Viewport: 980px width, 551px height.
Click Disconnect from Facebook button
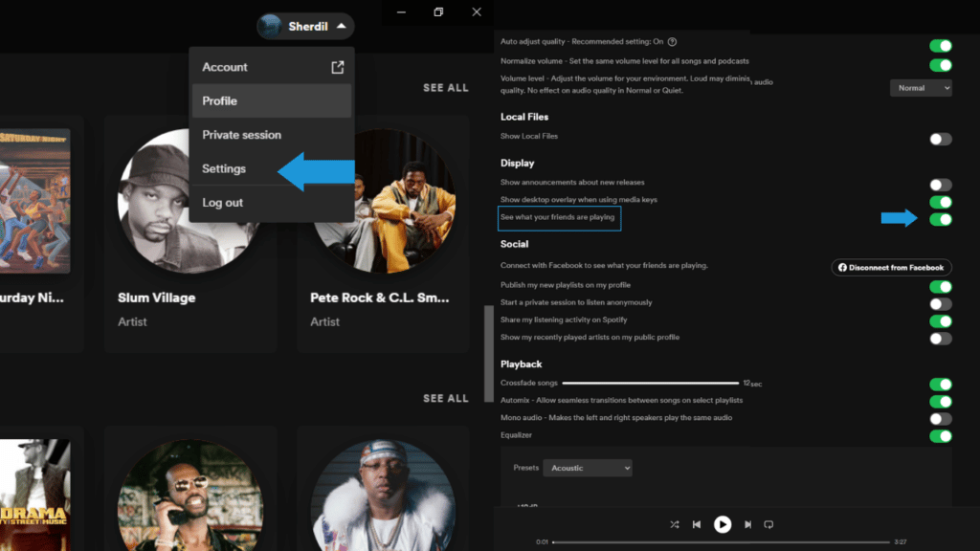891,268
